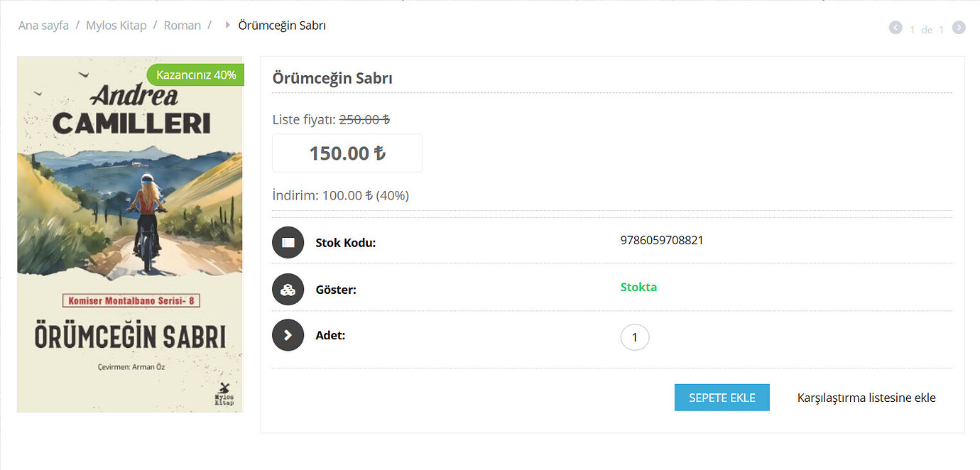The height and width of the screenshot is (470, 980).
Task: Go to previous product with left arrow
Action: pyautogui.click(x=895, y=28)
